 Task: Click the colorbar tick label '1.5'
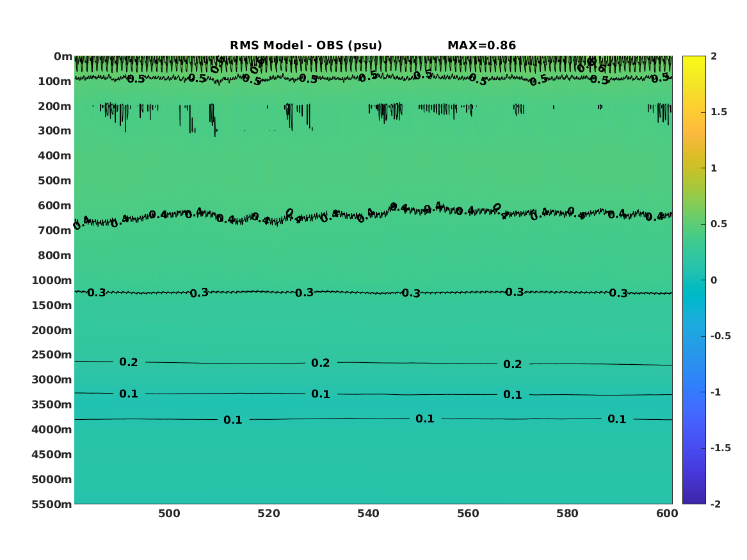coord(719,113)
